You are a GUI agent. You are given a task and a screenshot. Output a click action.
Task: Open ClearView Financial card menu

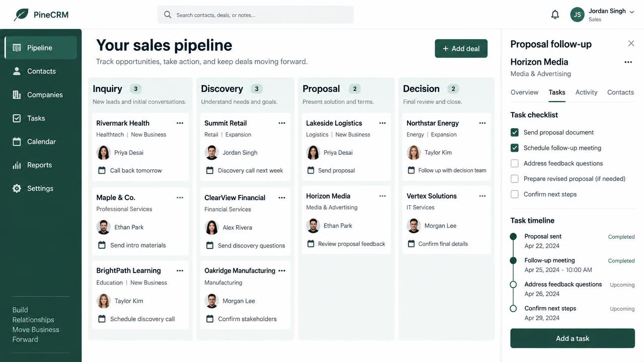click(282, 198)
